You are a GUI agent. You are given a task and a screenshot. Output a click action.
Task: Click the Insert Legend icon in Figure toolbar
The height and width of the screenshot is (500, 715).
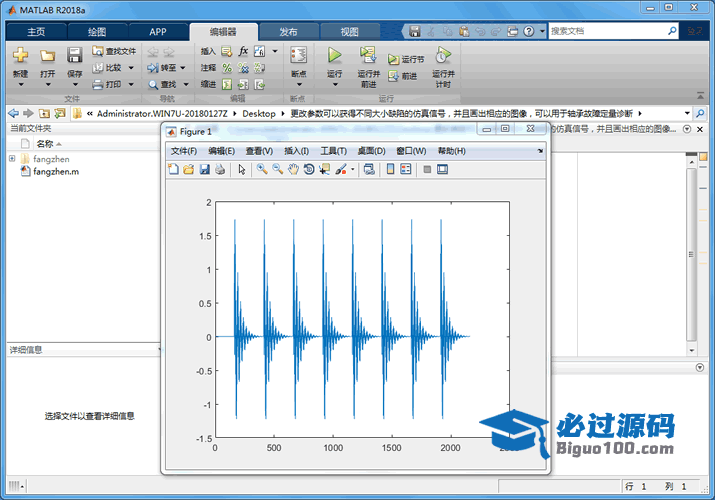coord(406,170)
